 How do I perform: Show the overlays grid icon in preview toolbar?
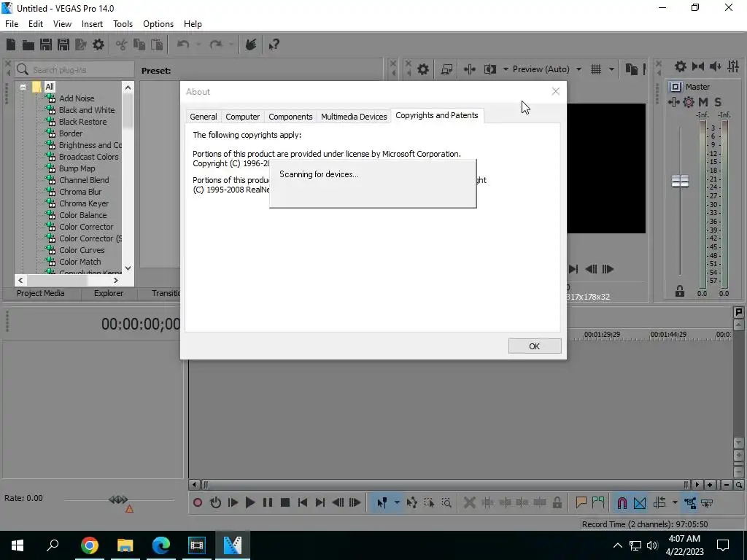pos(596,69)
